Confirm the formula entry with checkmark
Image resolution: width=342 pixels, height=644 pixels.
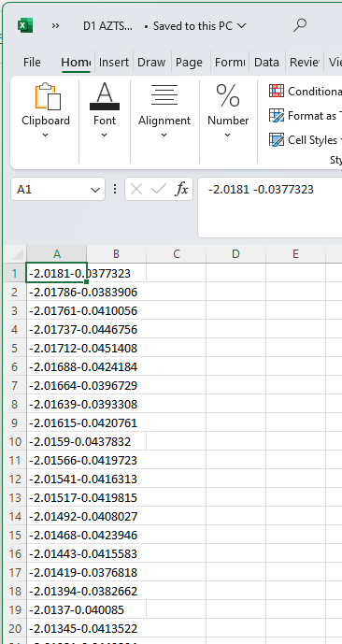point(159,190)
